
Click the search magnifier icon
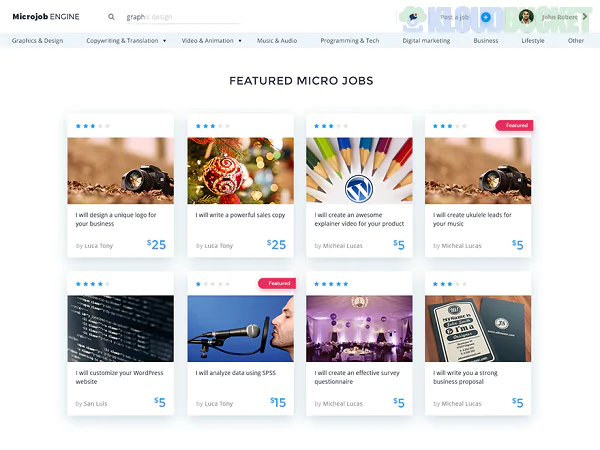tap(111, 17)
